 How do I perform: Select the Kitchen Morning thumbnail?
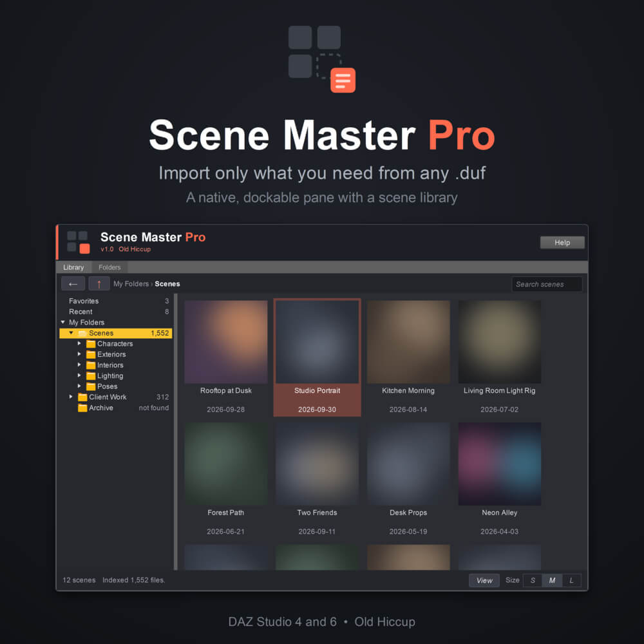(x=408, y=342)
